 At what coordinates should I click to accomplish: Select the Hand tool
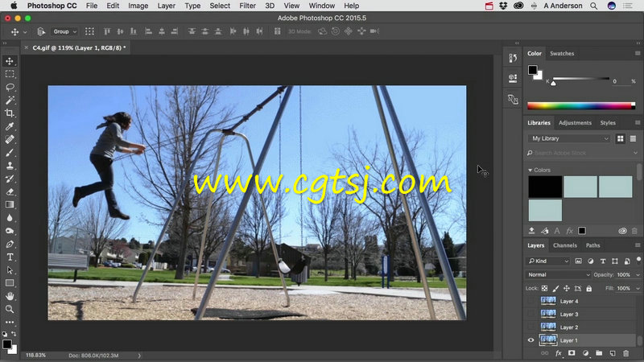(x=10, y=296)
